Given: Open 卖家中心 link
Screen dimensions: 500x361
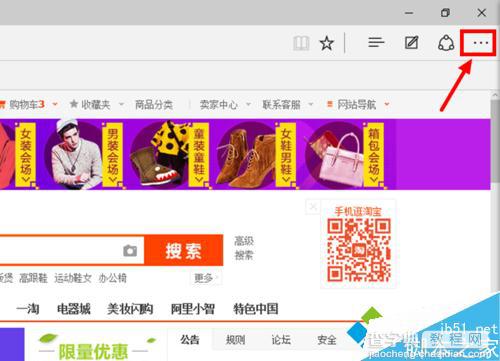Looking at the screenshot, I should 219,105.
